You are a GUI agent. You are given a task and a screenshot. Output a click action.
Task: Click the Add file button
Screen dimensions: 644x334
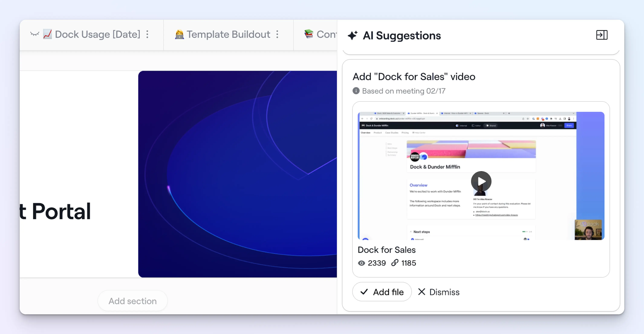[x=382, y=292]
